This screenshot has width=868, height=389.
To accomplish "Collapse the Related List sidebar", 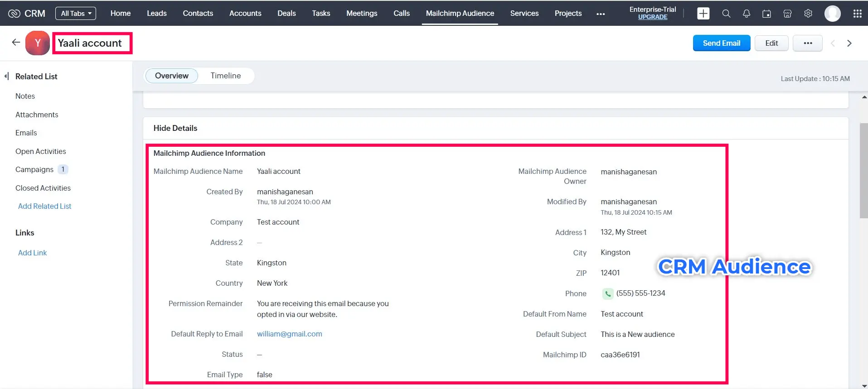I will tap(7, 76).
